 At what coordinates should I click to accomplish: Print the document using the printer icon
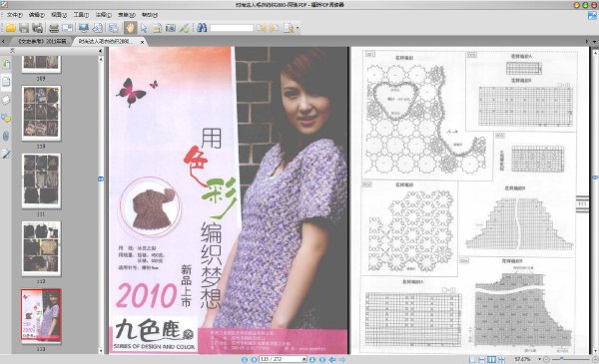tap(54, 28)
